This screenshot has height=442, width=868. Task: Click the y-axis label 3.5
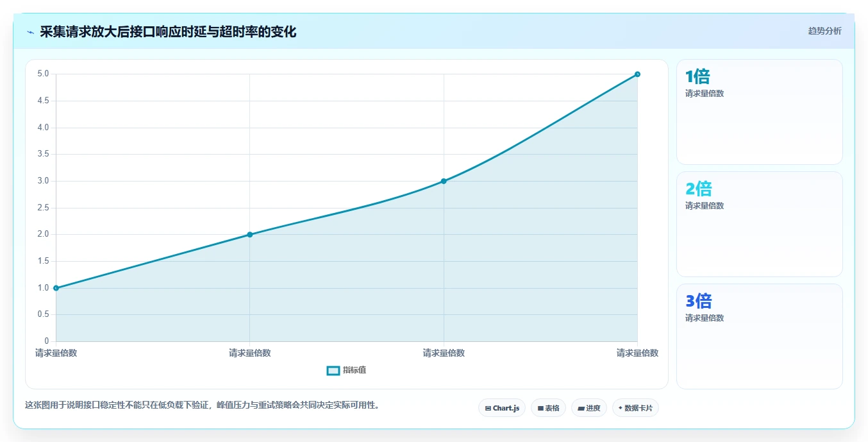(43, 154)
